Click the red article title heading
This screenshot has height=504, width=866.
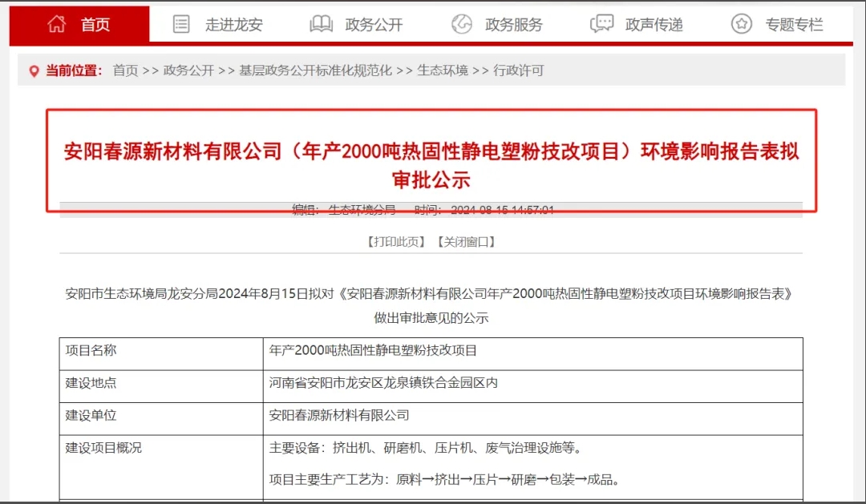point(431,164)
